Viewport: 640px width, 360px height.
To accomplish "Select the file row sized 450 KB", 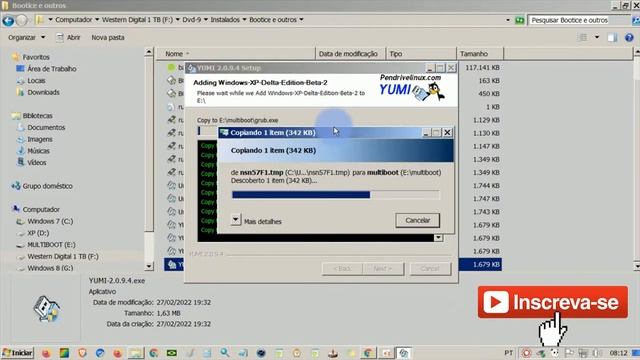I will 333,93.
